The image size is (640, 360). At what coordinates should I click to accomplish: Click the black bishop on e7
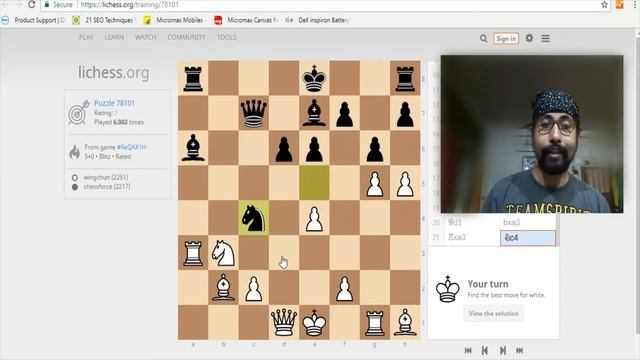click(314, 113)
